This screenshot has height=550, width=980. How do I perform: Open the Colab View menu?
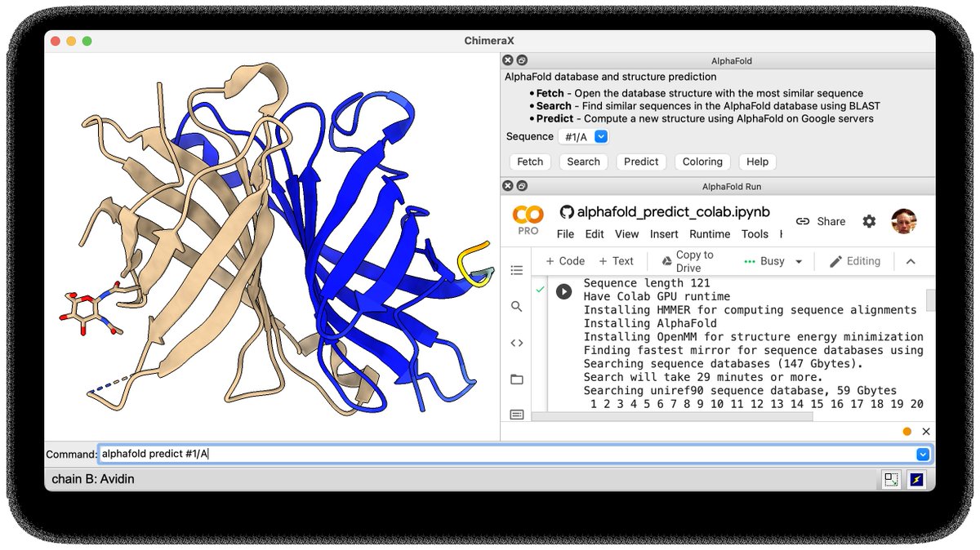[x=626, y=234]
